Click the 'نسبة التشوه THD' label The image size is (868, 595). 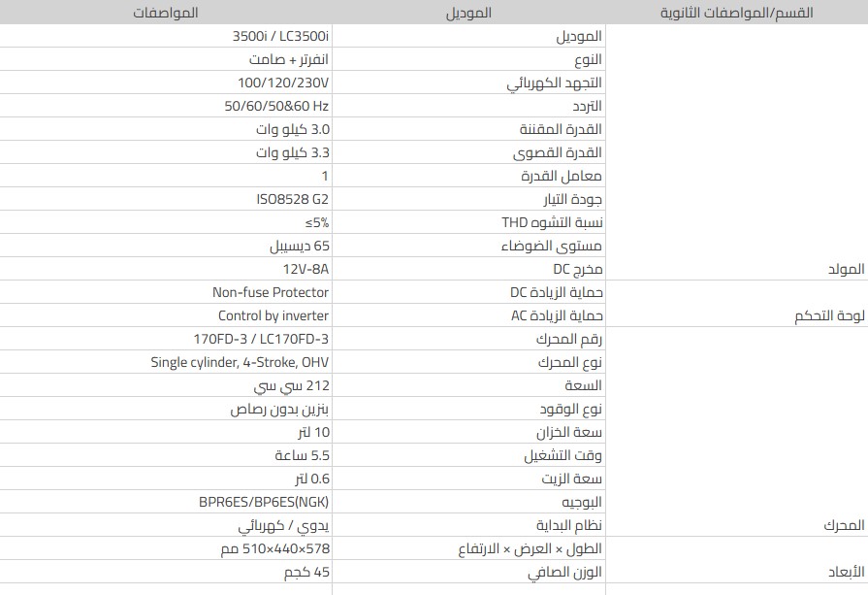552,222
